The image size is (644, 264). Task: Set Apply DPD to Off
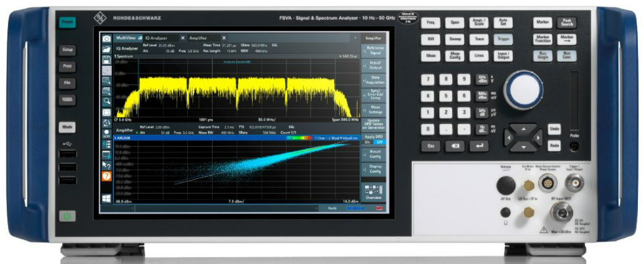pos(379,142)
